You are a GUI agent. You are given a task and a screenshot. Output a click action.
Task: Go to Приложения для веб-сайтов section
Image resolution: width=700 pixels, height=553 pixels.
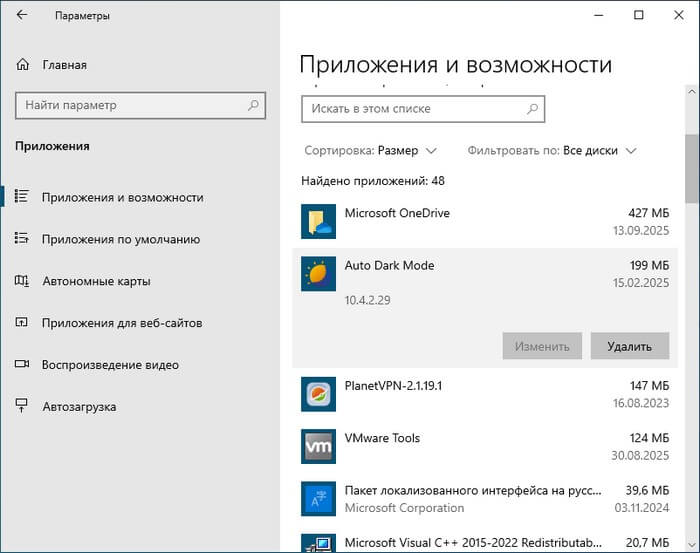click(122, 323)
